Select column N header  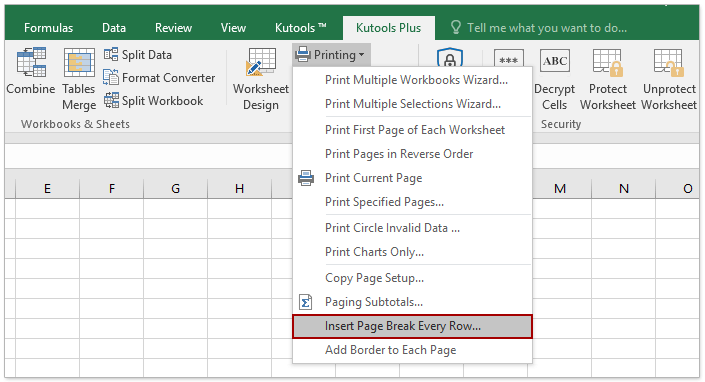tap(624, 188)
